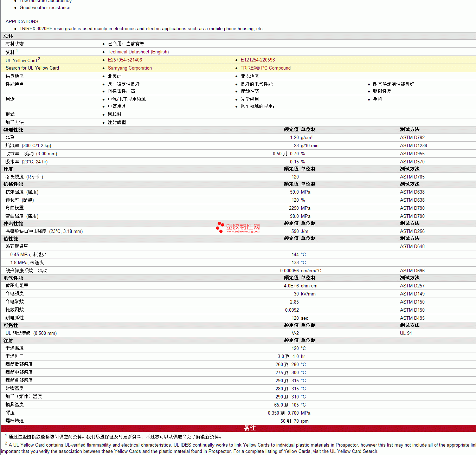The image size is (476, 455).
Task: Click the V-2 flame rating value
Action: (295, 333)
